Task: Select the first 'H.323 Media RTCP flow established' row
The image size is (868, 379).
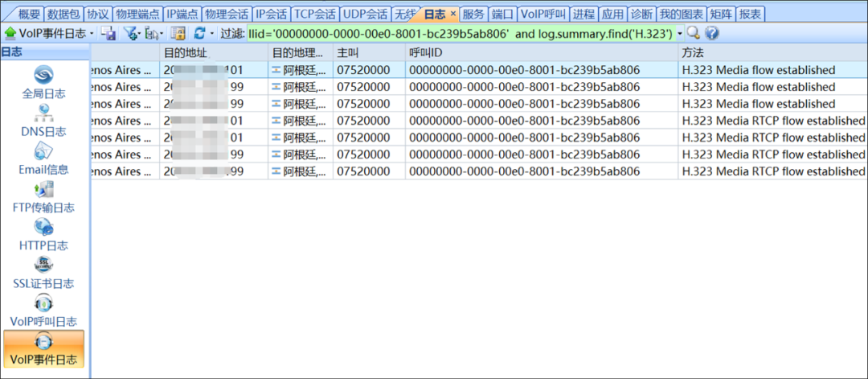Action: 479,121
